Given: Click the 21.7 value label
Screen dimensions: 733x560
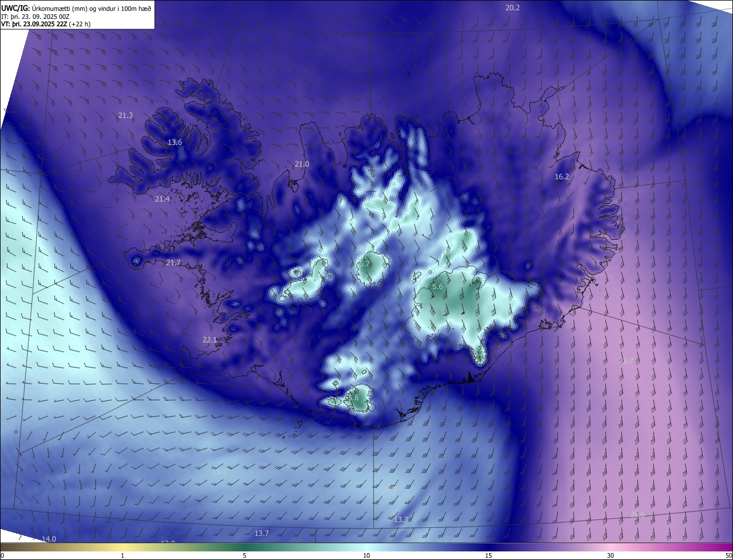Looking at the screenshot, I should pyautogui.click(x=174, y=263).
